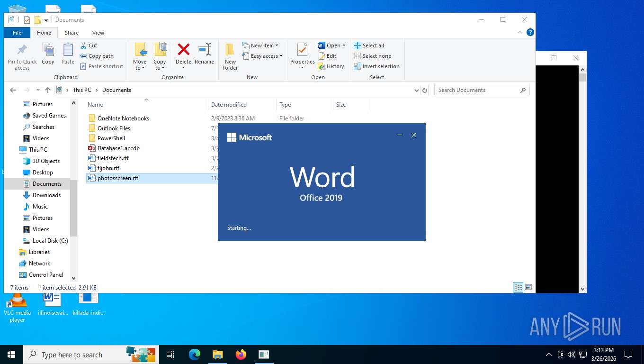Open Windows Start menu
The height and width of the screenshot is (364, 644).
click(x=11, y=355)
